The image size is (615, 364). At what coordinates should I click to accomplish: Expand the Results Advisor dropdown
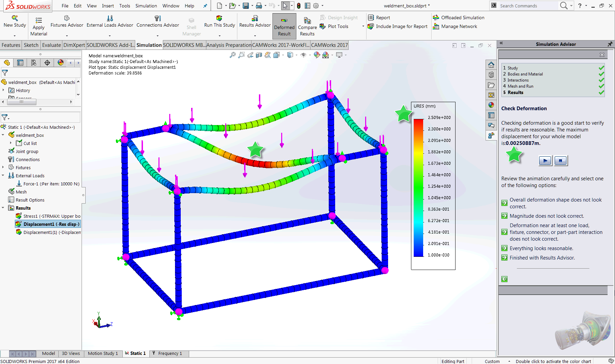click(255, 36)
